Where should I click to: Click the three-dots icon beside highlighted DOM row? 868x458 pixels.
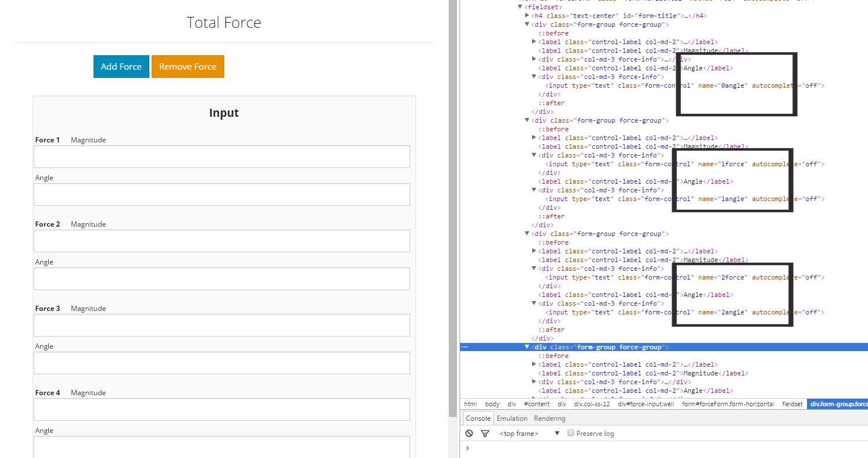[465, 347]
